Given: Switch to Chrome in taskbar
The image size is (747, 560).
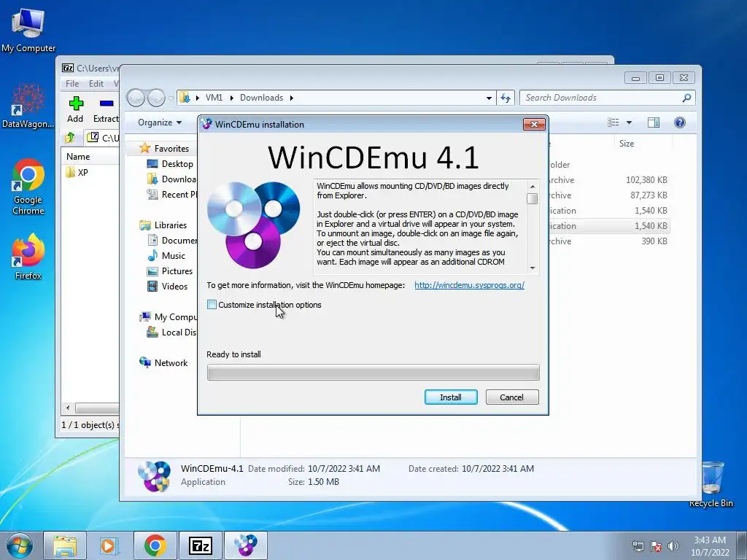Looking at the screenshot, I should (155, 545).
